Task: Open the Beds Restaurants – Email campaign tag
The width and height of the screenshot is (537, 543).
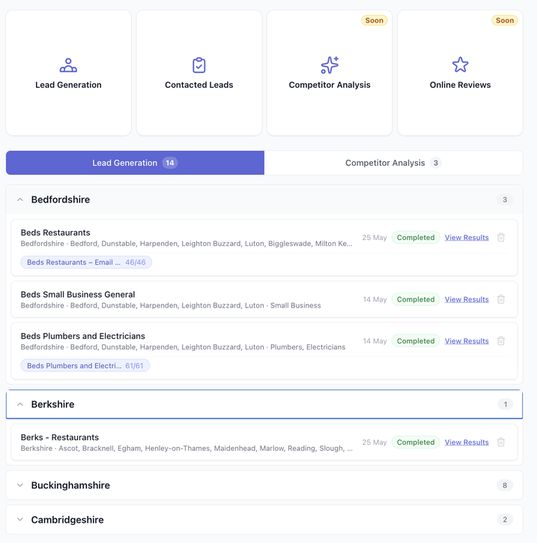Action: pos(86,262)
